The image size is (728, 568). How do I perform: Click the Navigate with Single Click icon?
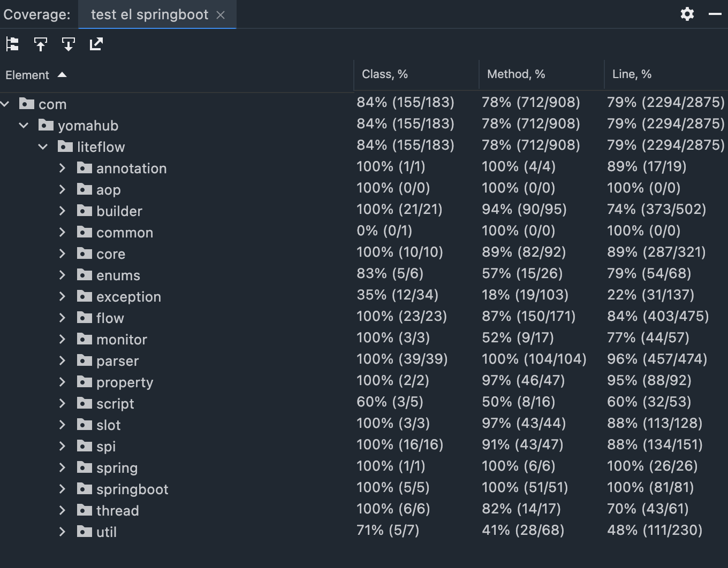(41, 44)
